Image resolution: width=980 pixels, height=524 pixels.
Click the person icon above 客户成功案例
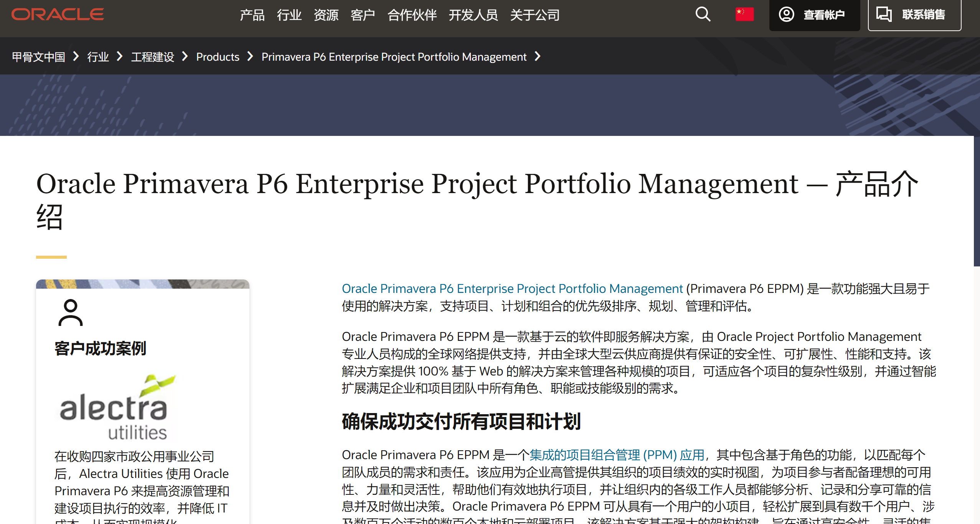tap(71, 312)
